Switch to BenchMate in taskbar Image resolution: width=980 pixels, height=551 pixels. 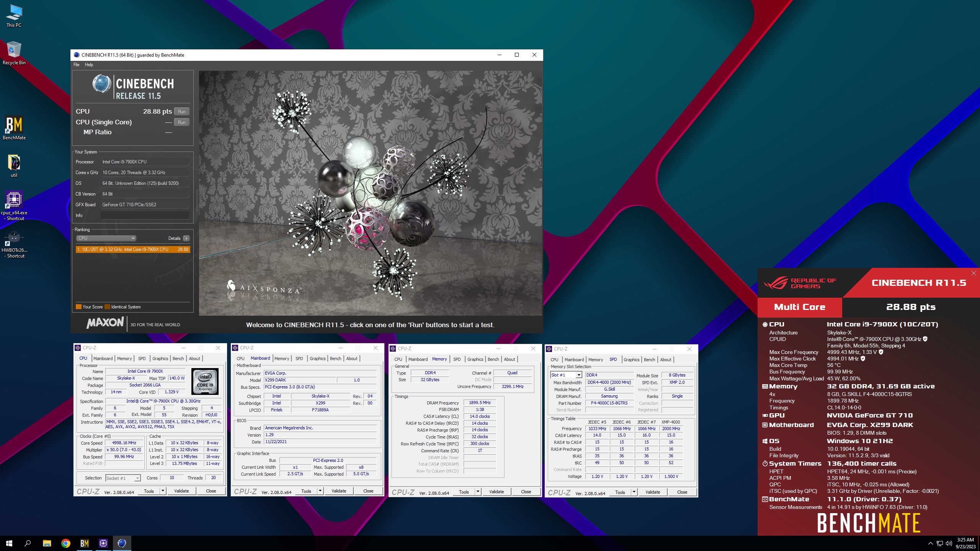click(85, 543)
